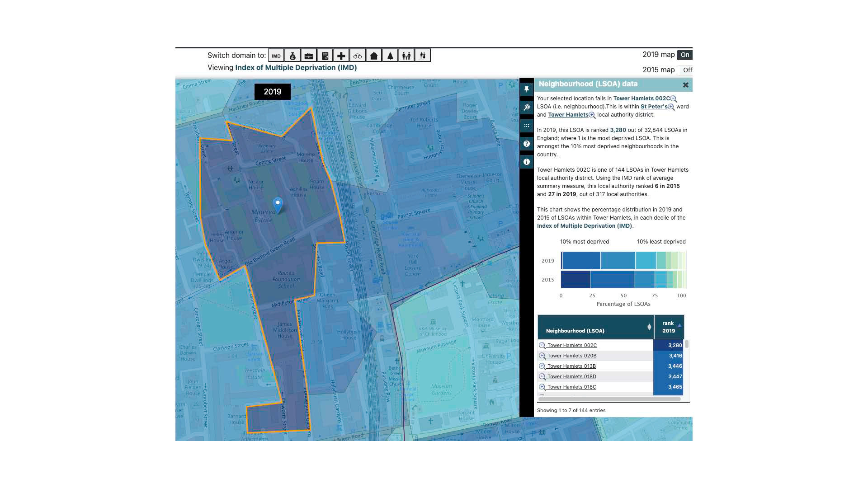
Task: Click the pin icon in sidebar
Action: pyautogui.click(x=527, y=89)
